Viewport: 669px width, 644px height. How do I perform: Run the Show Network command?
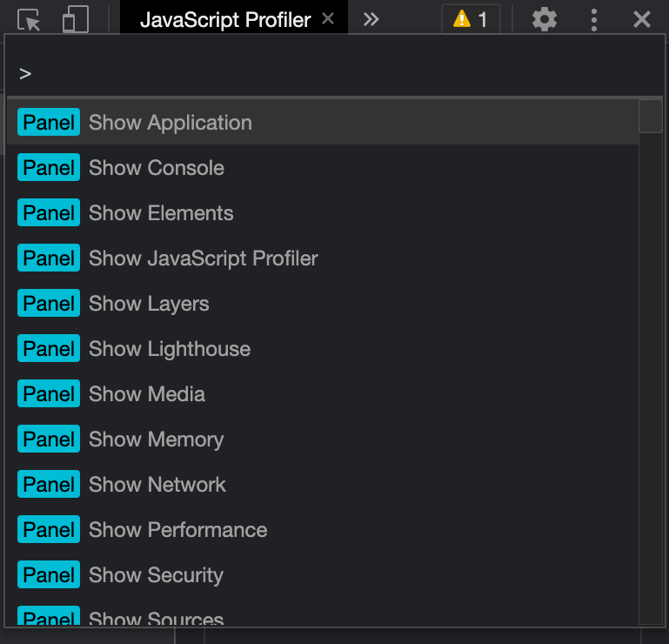[323, 485]
